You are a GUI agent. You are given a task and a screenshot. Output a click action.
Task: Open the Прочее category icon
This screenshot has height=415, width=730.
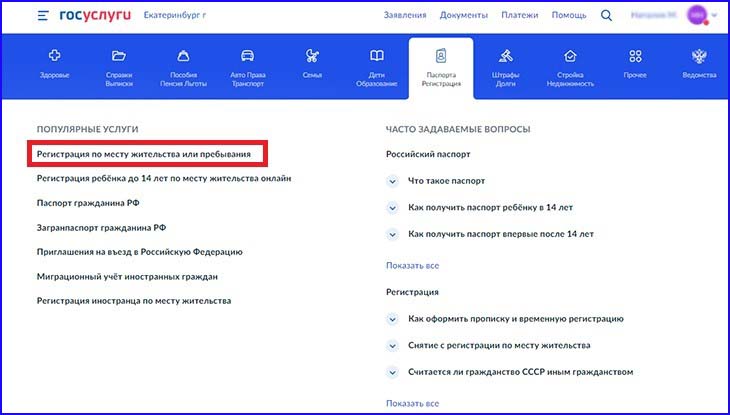click(x=635, y=56)
